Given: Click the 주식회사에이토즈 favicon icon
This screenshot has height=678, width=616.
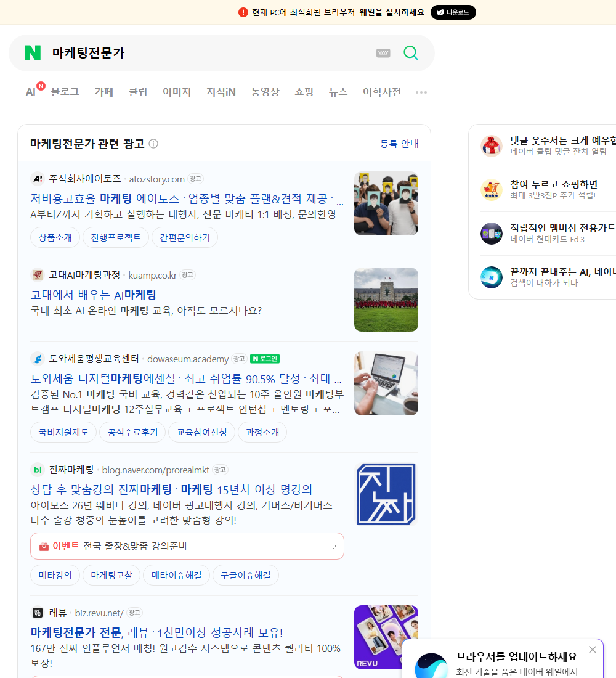Looking at the screenshot, I should [x=38, y=179].
